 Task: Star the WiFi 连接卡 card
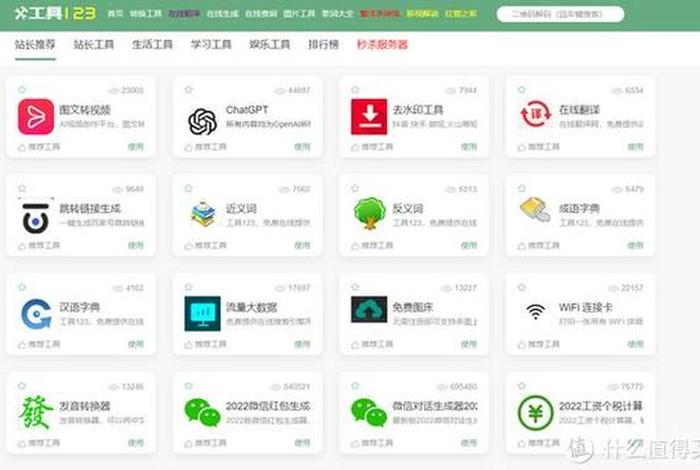(x=521, y=287)
